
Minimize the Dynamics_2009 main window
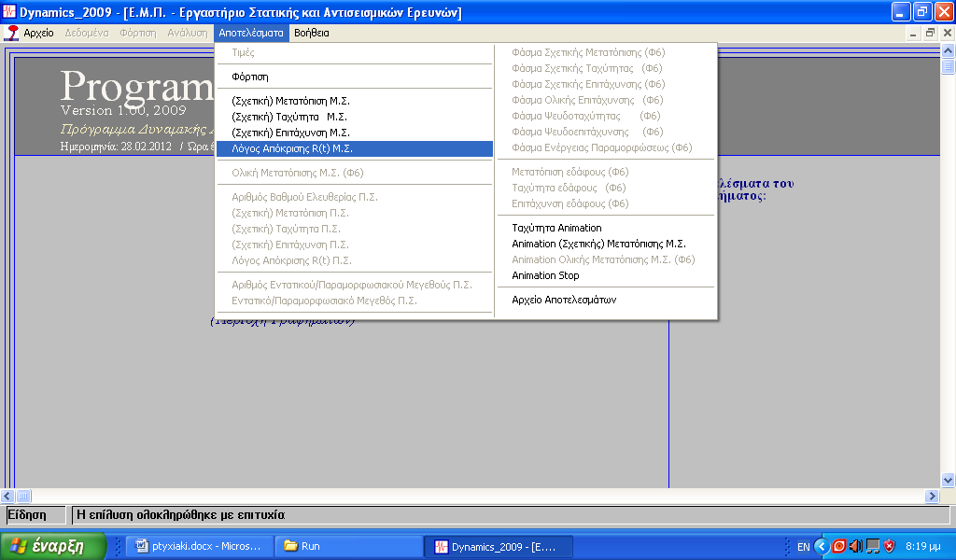pos(901,11)
